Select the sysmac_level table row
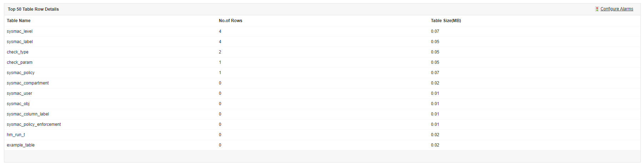The image size is (644, 164). point(20,31)
